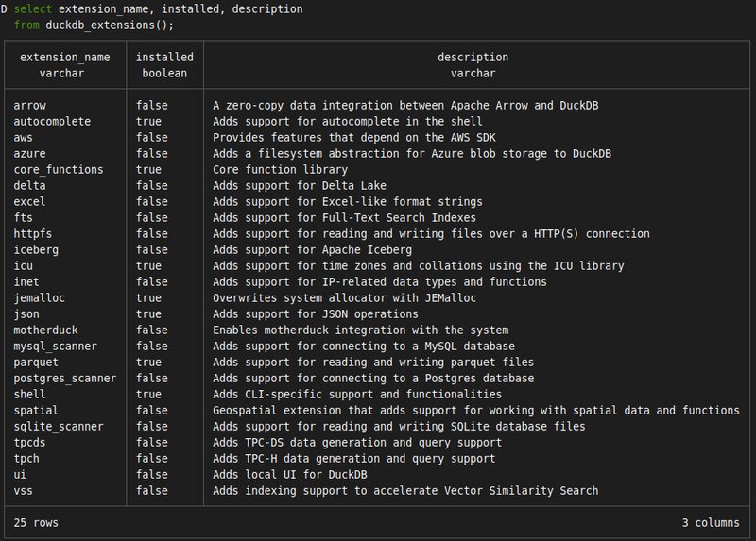Click 'Overwrites system allocator with JEMalloc' description
The height and width of the screenshot is (541, 756).
point(344,298)
